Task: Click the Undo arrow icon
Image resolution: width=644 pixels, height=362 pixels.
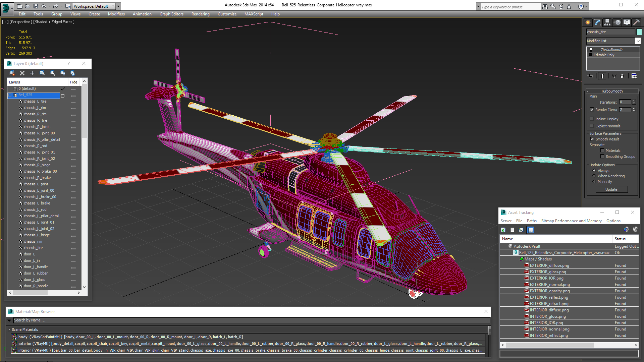Action: point(44,6)
